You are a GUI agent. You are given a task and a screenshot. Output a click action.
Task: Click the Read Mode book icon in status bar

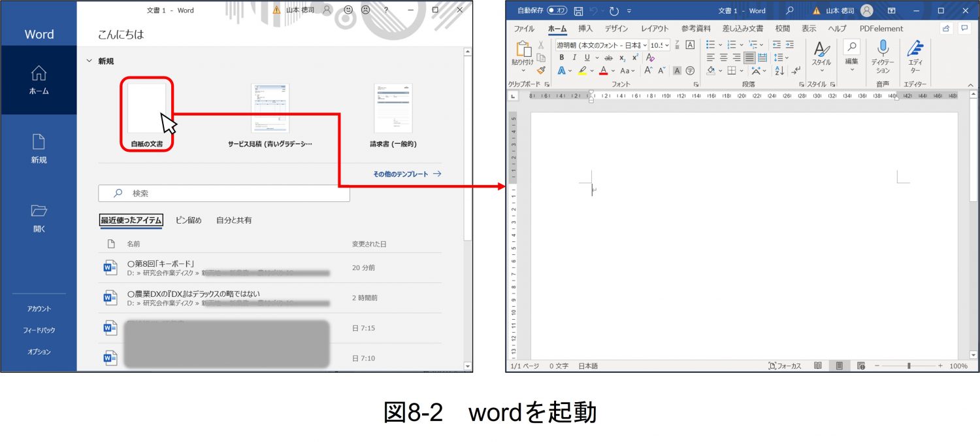coord(818,366)
